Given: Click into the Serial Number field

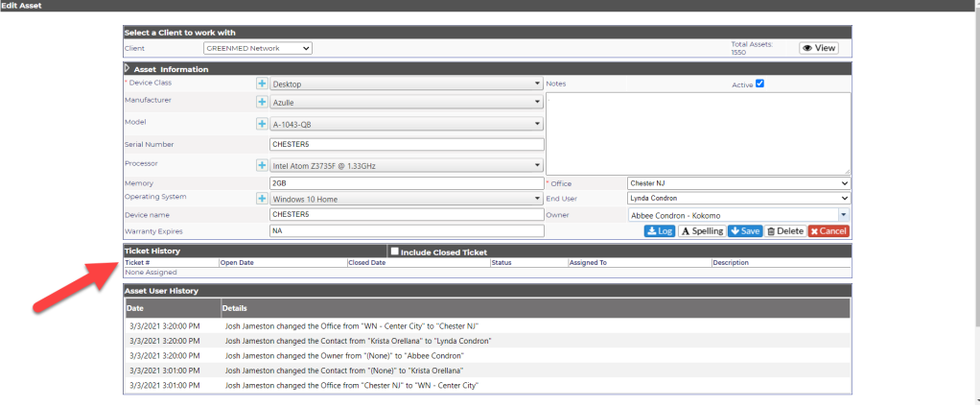Looking at the screenshot, I should [x=407, y=144].
